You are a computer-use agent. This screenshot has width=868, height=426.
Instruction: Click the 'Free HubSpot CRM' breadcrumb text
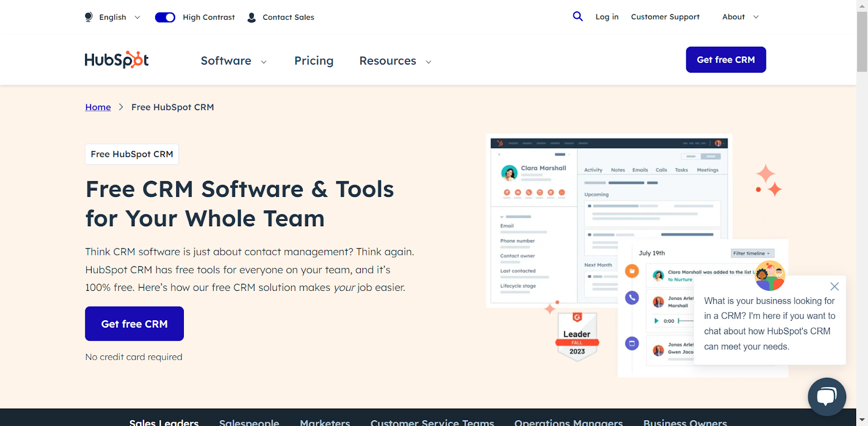(x=173, y=107)
